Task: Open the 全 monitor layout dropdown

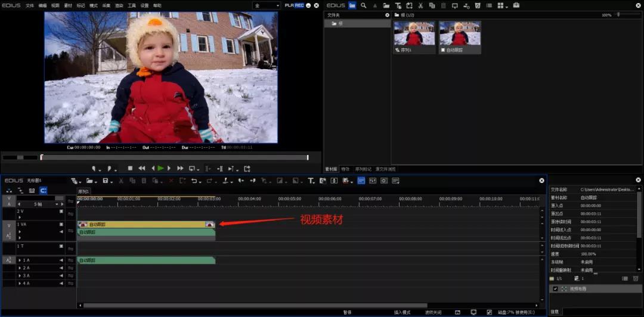Action: click(x=267, y=6)
